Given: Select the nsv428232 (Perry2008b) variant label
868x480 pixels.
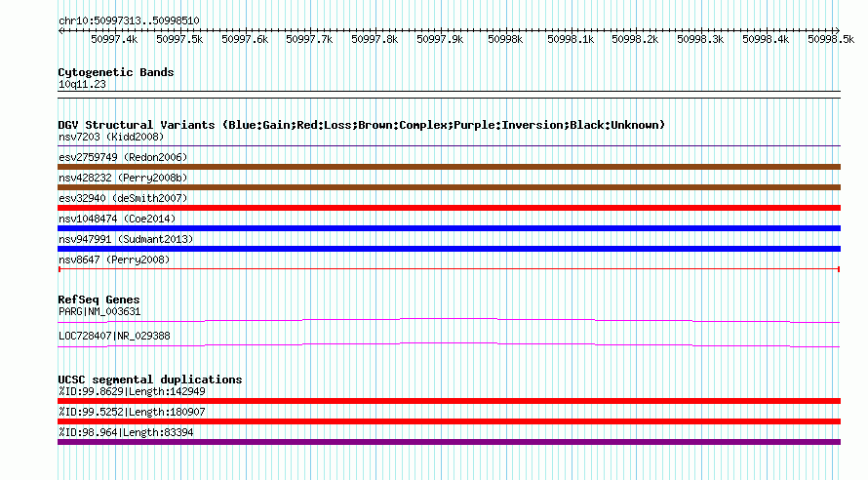Looking at the screenshot, I should pos(123,178).
